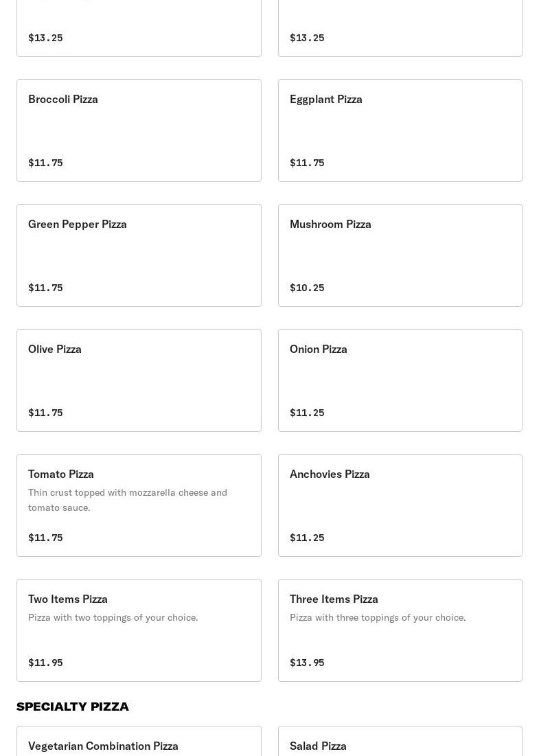Viewport: 539px width, 756px height.
Task: Choose the Anchovies Pizza item
Action: (x=400, y=505)
